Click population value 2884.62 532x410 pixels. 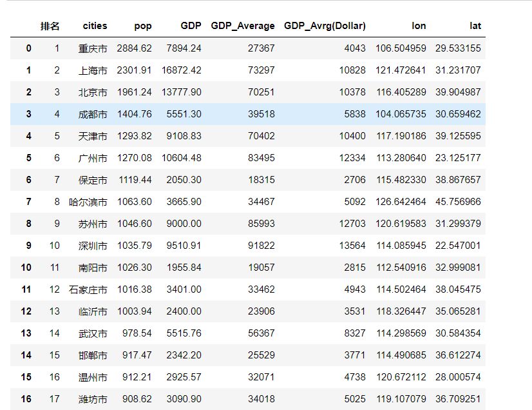135,48
